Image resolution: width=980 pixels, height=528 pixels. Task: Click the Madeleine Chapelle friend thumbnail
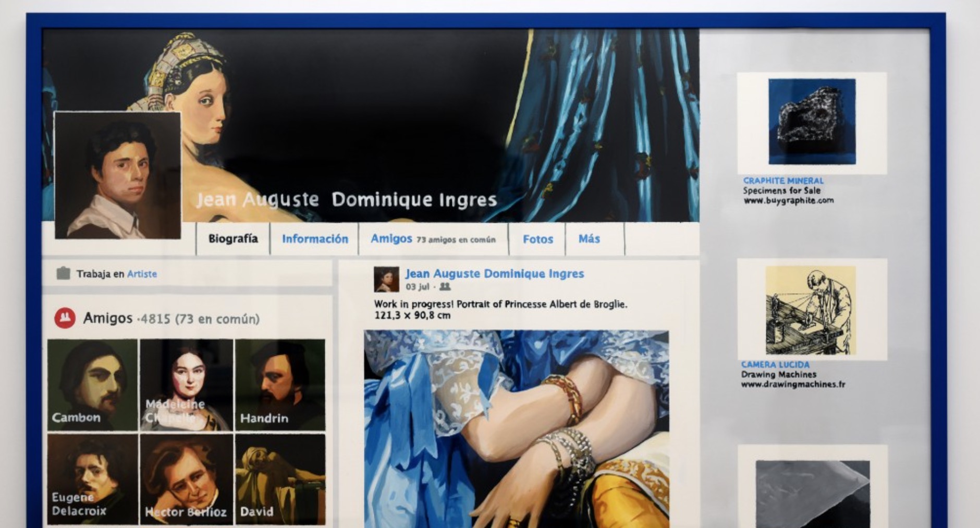click(186, 385)
